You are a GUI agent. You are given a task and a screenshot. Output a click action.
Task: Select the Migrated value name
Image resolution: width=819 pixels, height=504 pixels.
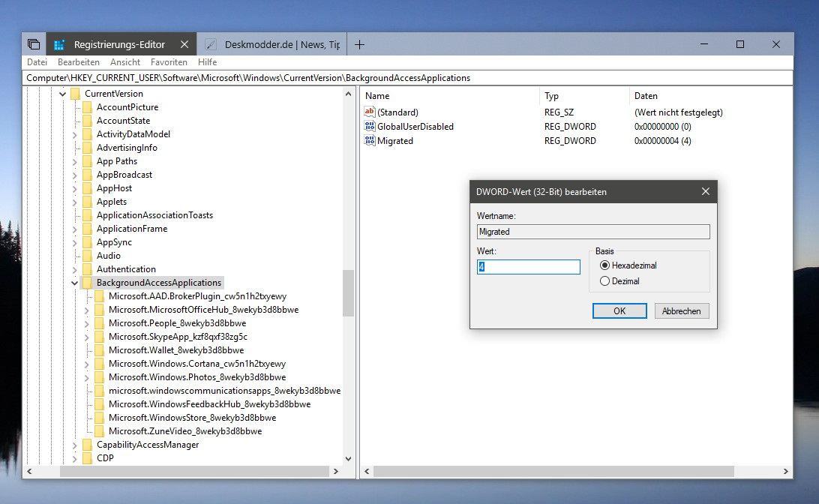(x=394, y=141)
